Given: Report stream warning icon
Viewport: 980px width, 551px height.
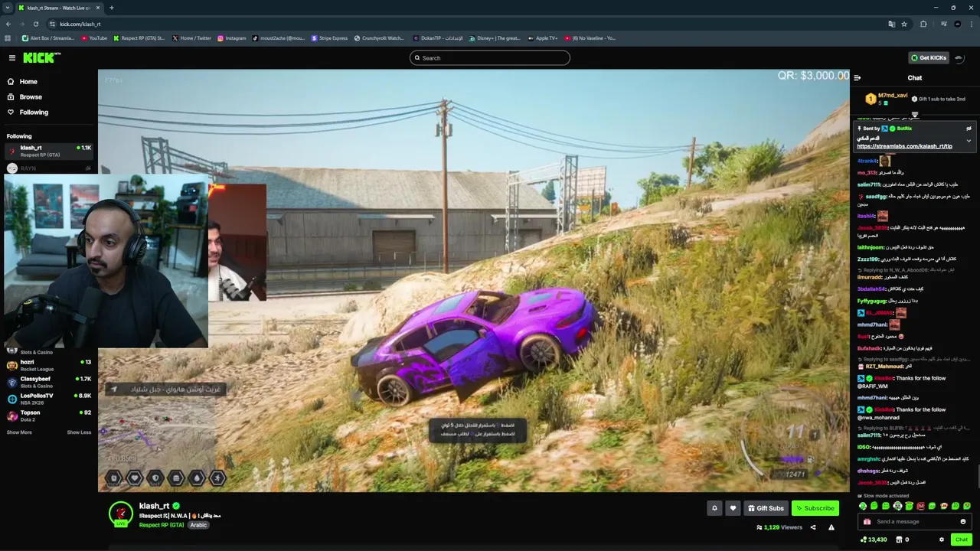Looking at the screenshot, I should (x=831, y=527).
